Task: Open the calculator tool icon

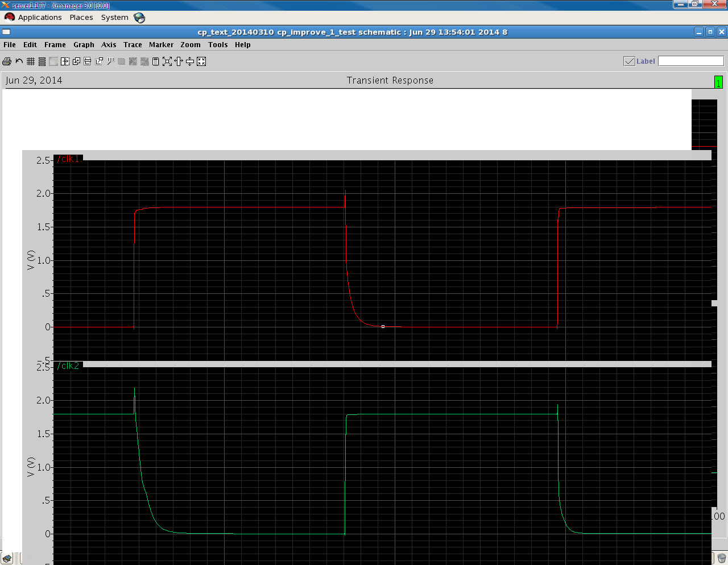Action: click(x=155, y=61)
